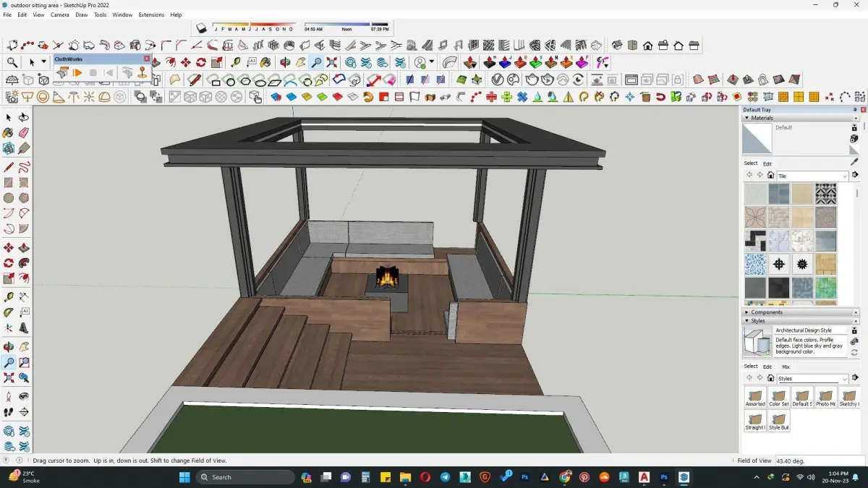868x488 pixels.
Task: Activate the Circle tool
Action: [x=9, y=198]
